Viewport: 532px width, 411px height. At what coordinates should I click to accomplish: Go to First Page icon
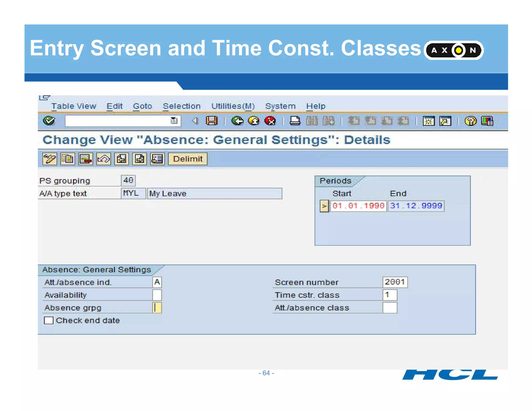pos(354,121)
